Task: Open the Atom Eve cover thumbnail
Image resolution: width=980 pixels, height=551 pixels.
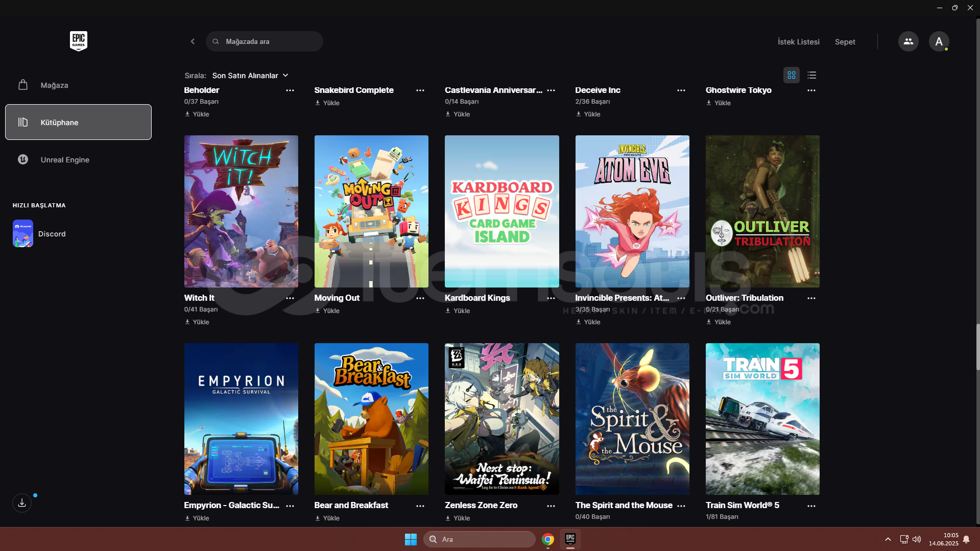Action: [x=632, y=211]
